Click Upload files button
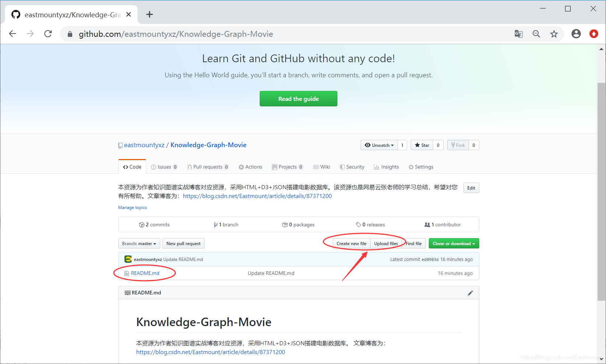 386,243
